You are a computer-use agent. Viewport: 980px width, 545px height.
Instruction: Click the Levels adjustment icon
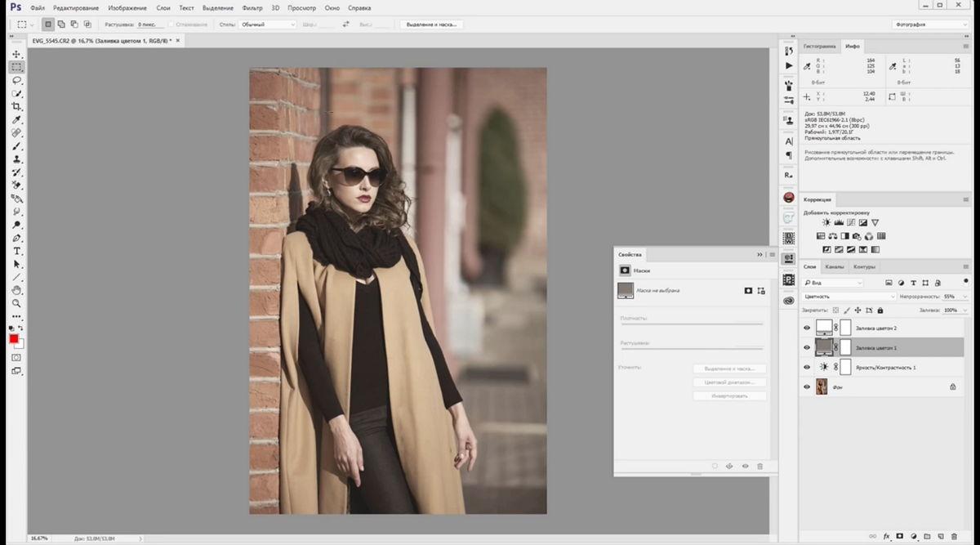click(x=838, y=222)
